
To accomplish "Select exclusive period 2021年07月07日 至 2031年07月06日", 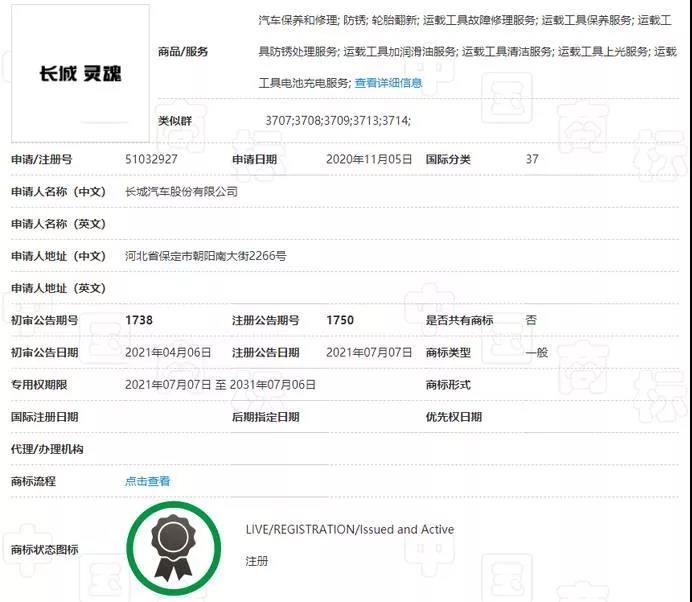I will coord(220,384).
